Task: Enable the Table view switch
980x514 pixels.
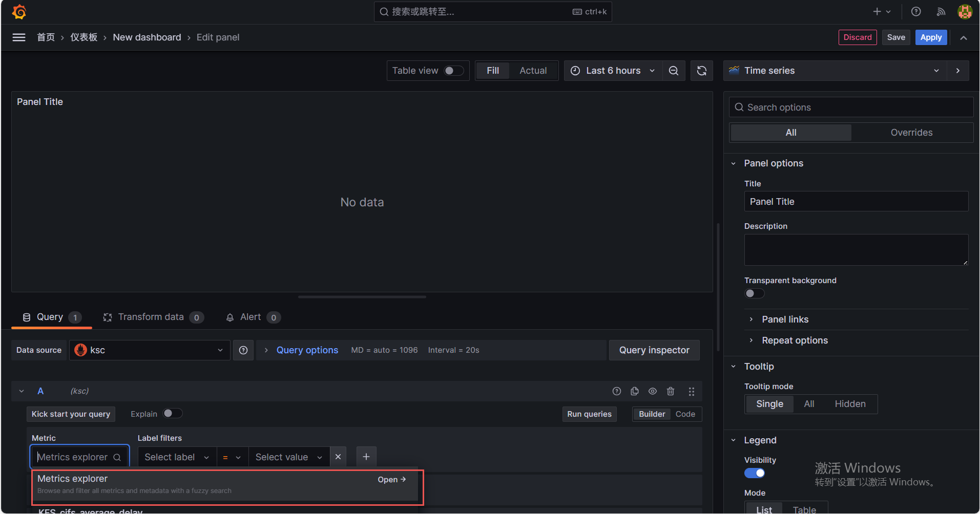Action: [453, 71]
